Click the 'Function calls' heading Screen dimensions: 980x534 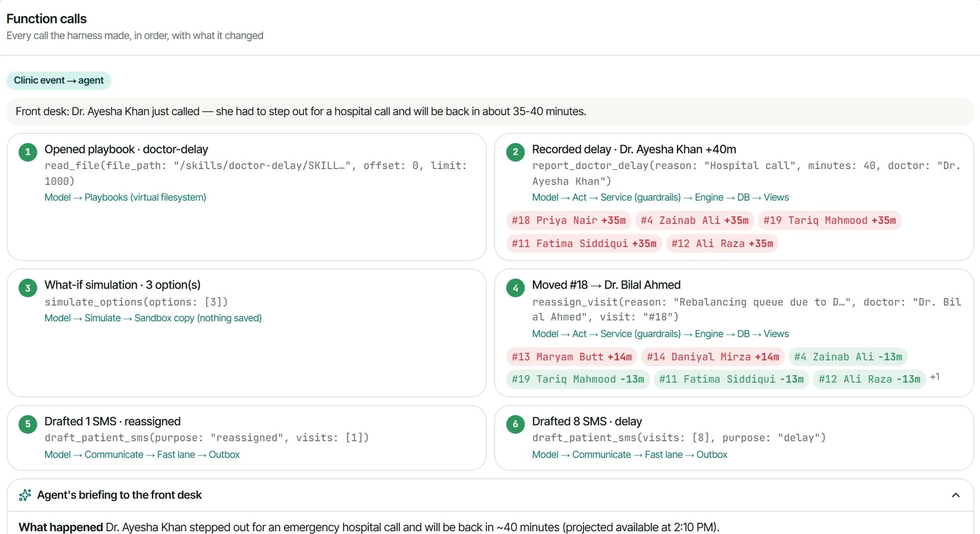click(x=47, y=19)
